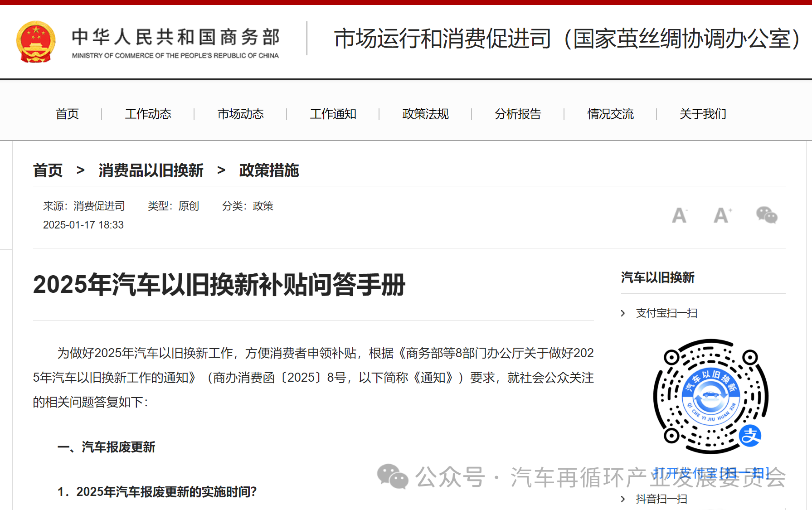Click the 打开支付宝[扫一扫] link

[710, 473]
